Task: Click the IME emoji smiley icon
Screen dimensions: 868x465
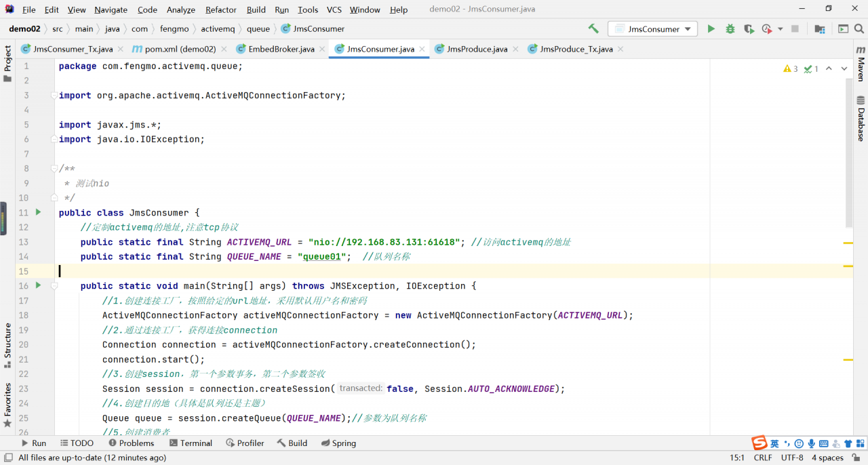Action: [x=799, y=443]
